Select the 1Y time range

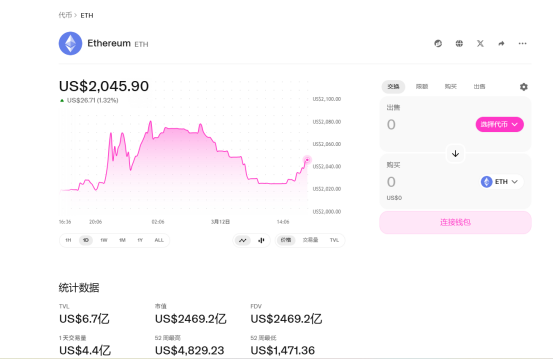point(140,240)
